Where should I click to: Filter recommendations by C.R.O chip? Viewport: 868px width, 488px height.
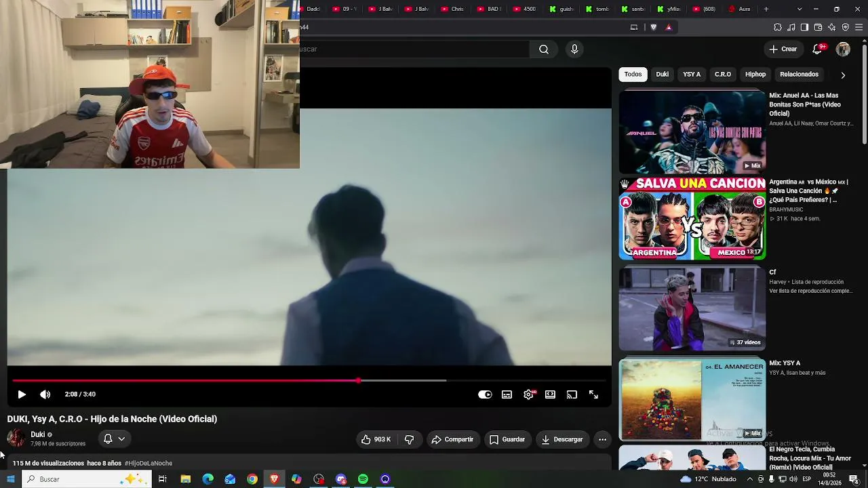click(x=723, y=75)
